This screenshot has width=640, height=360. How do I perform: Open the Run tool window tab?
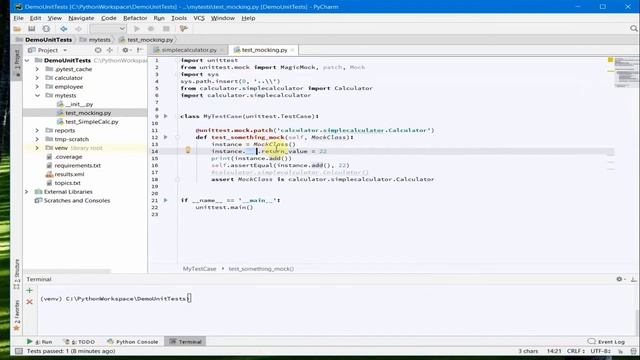[40, 342]
